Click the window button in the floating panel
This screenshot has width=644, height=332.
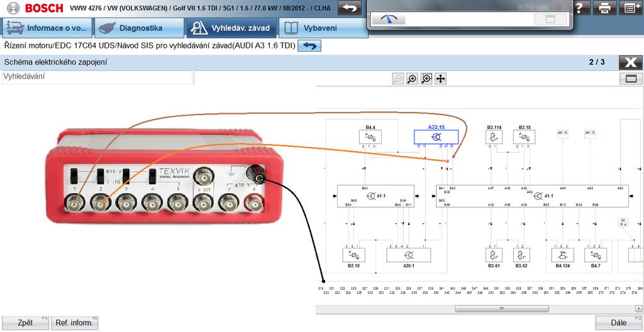pyautogui.click(x=550, y=19)
